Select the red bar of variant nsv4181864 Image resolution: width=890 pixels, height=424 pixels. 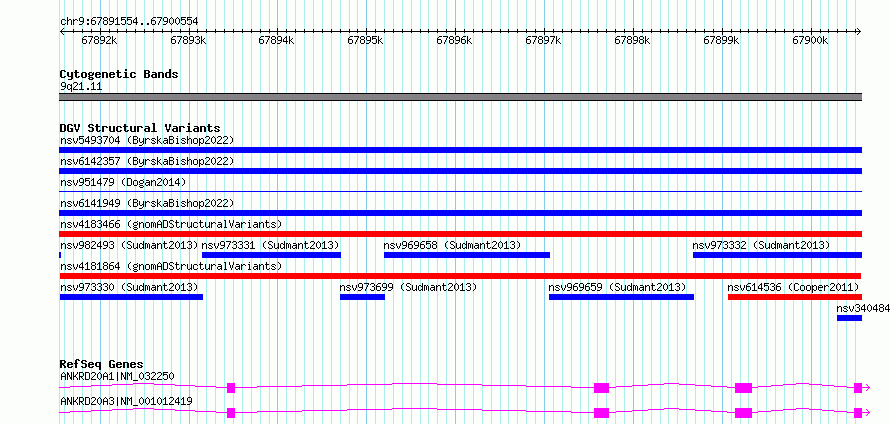point(460,276)
